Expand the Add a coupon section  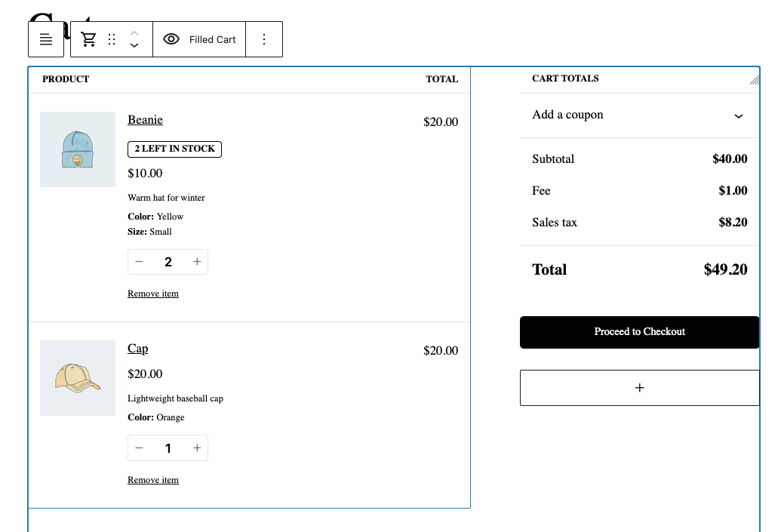click(x=567, y=114)
